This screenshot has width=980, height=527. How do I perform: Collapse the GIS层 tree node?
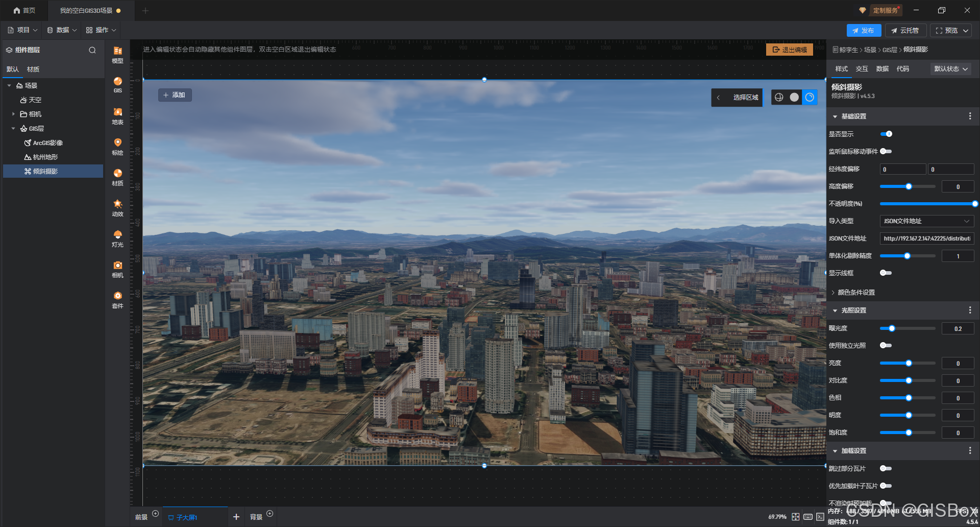13,129
